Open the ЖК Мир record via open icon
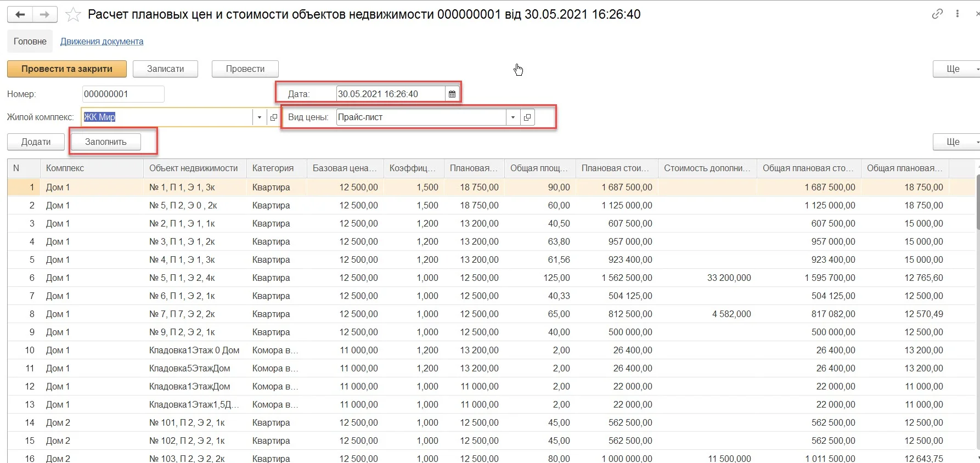This screenshot has height=463, width=980. point(274,117)
